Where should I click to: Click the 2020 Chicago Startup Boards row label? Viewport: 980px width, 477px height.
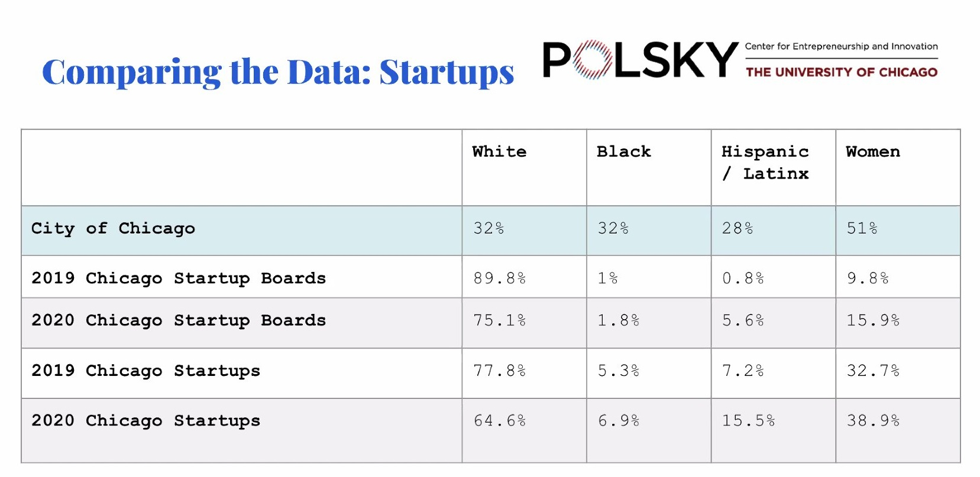tap(179, 320)
